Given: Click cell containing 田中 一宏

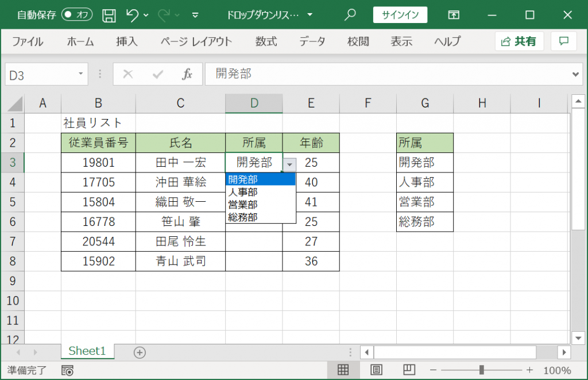Looking at the screenshot, I should [x=180, y=163].
